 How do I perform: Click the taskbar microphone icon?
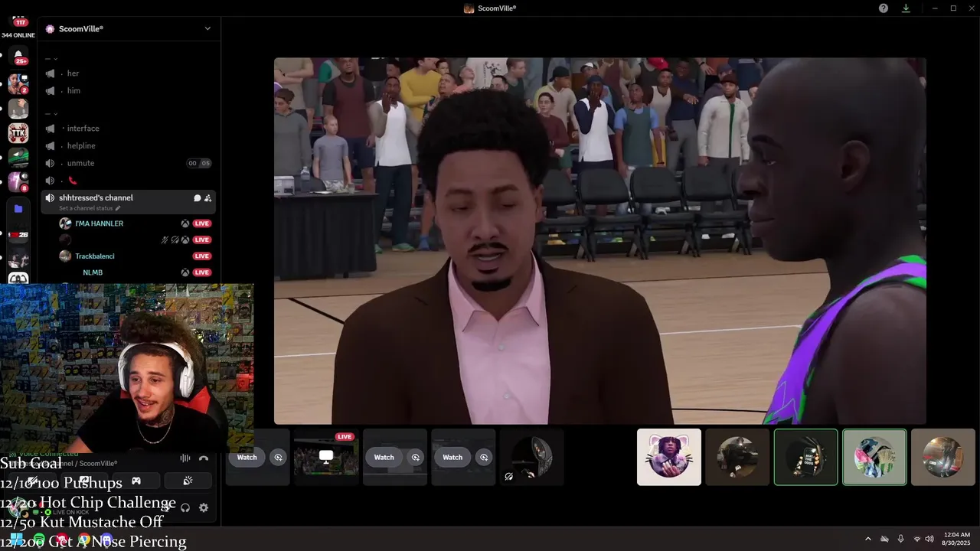click(x=900, y=539)
